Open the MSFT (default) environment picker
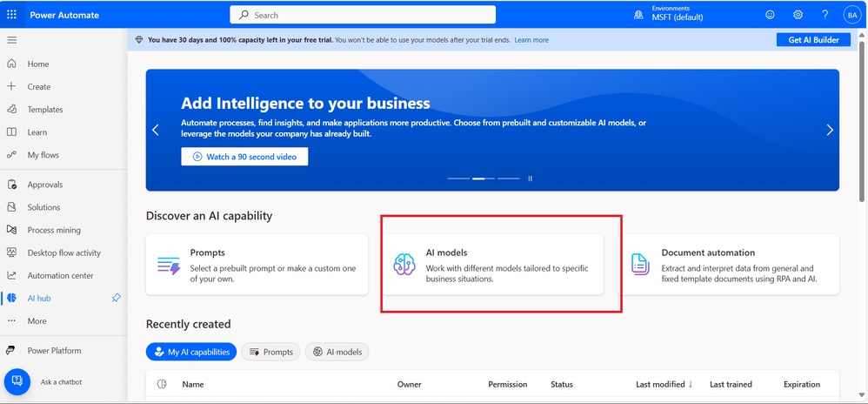This screenshot has width=868, height=404. 678,17
